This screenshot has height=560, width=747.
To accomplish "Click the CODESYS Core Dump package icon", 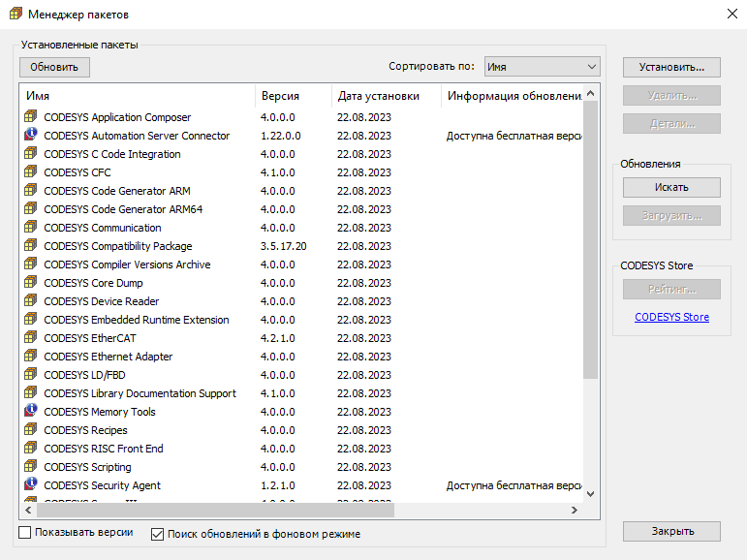I will pos(31,283).
